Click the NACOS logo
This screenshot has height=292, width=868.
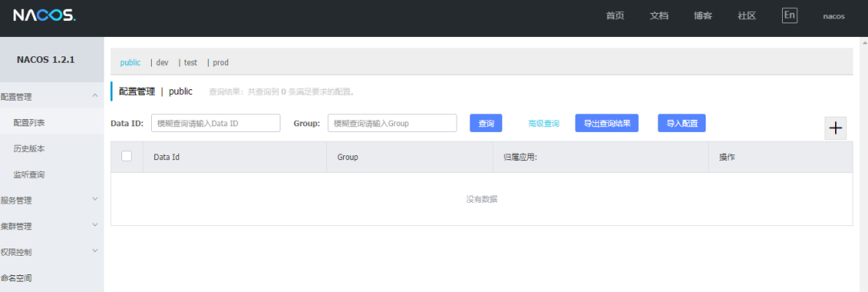44,15
